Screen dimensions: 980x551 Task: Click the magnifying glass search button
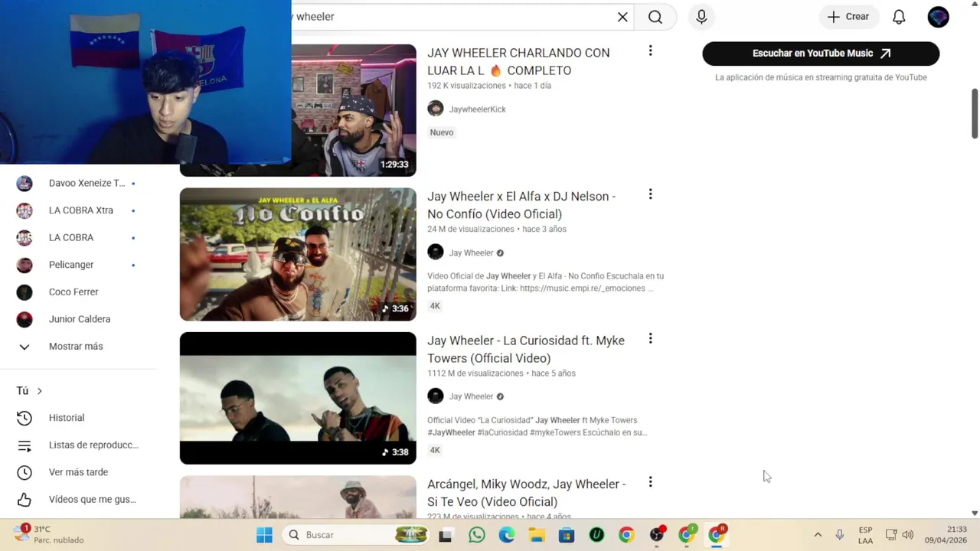655,17
